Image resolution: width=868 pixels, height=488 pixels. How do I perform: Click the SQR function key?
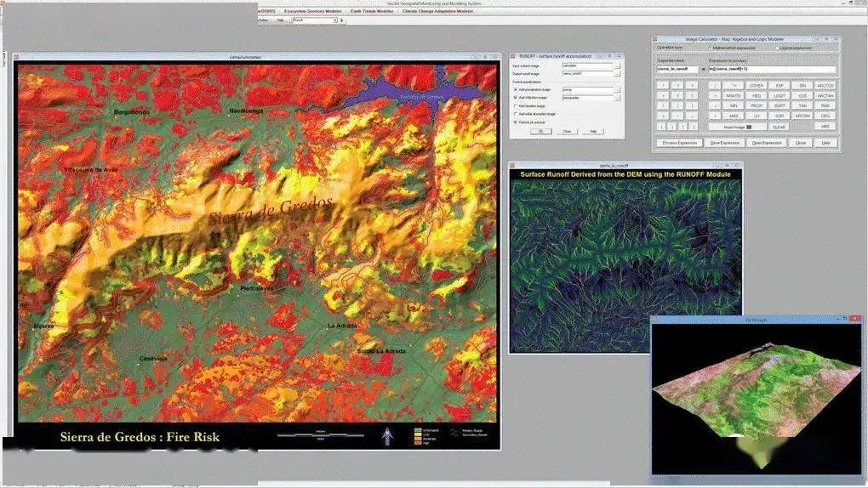(x=779, y=116)
